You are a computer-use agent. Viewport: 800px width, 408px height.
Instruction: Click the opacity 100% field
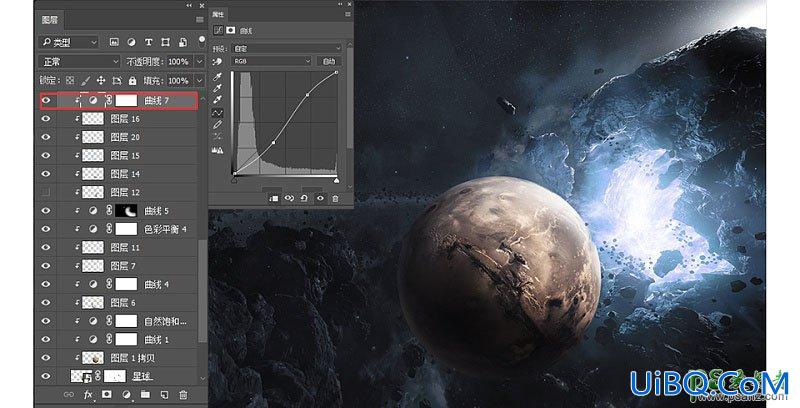coord(178,62)
